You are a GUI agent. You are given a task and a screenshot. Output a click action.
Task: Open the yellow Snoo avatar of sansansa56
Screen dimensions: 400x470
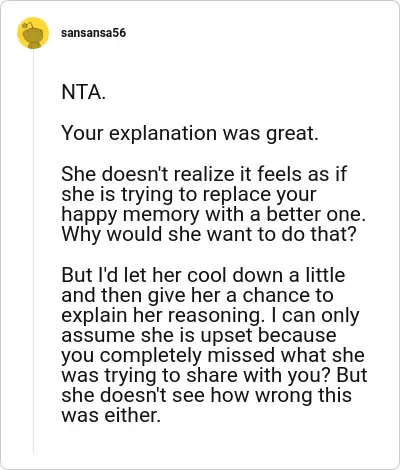tap(33, 33)
